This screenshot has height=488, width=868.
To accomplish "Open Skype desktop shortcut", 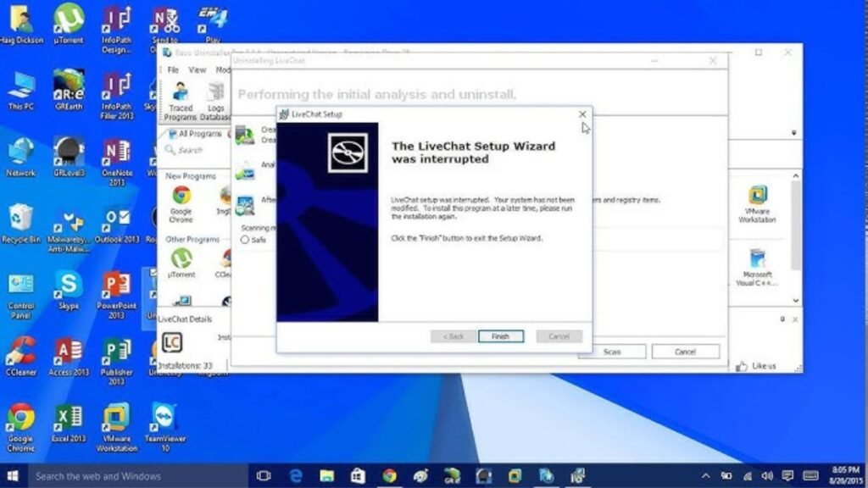I will point(69,291).
